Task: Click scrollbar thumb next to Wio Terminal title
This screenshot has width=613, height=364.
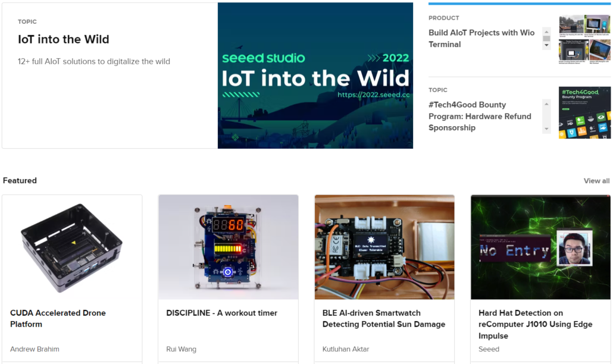Action: (546, 39)
